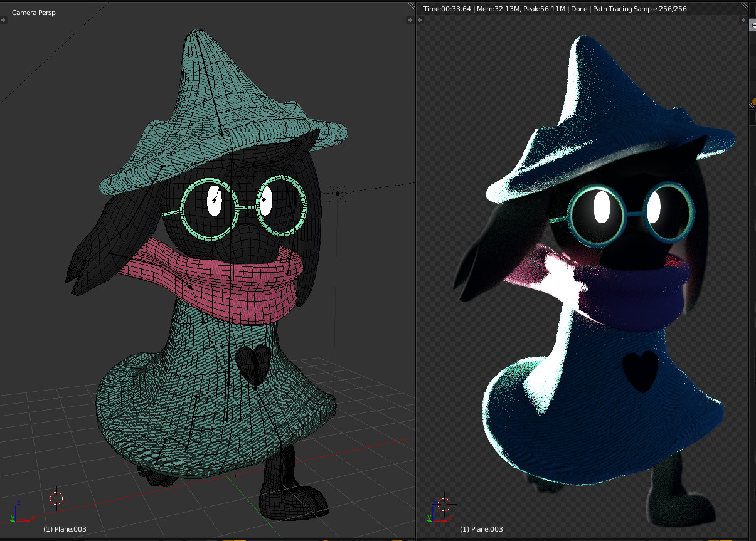
Task: Click the Plane.003 object name in the wireframe viewport
Action: click(64, 529)
